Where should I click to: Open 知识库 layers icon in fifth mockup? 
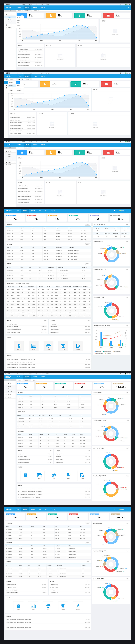(x=54, y=475)
